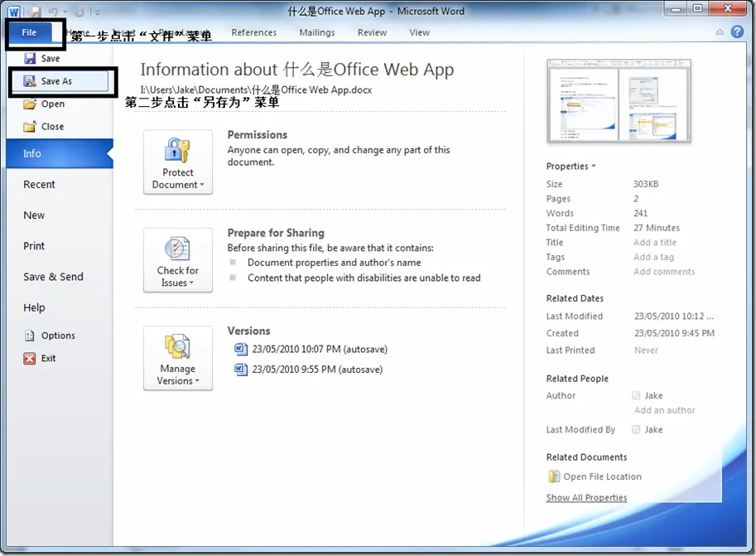This screenshot has width=756, height=556.
Task: Click Add comments field
Action: click(x=664, y=271)
